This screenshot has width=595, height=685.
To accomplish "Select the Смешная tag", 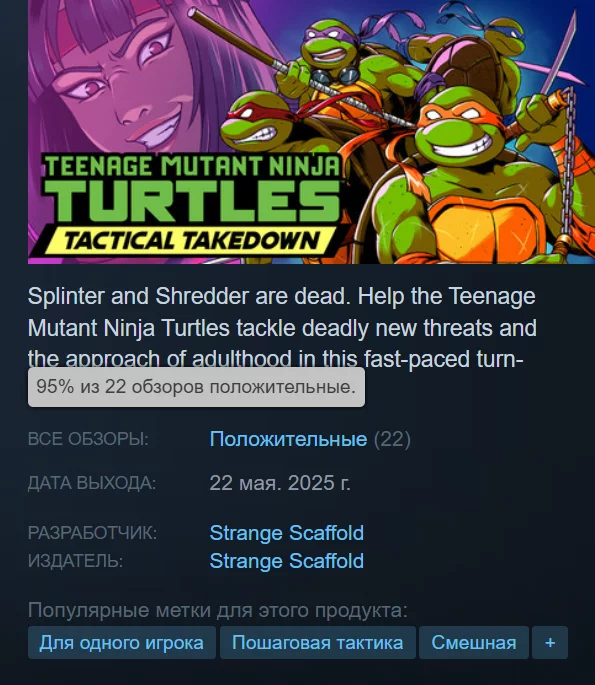I will point(474,643).
